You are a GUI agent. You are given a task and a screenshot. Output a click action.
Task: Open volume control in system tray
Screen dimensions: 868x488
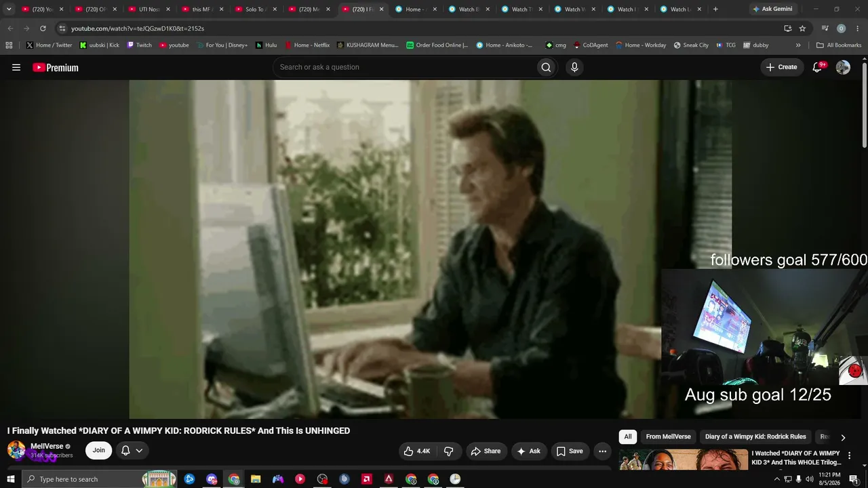(x=810, y=479)
